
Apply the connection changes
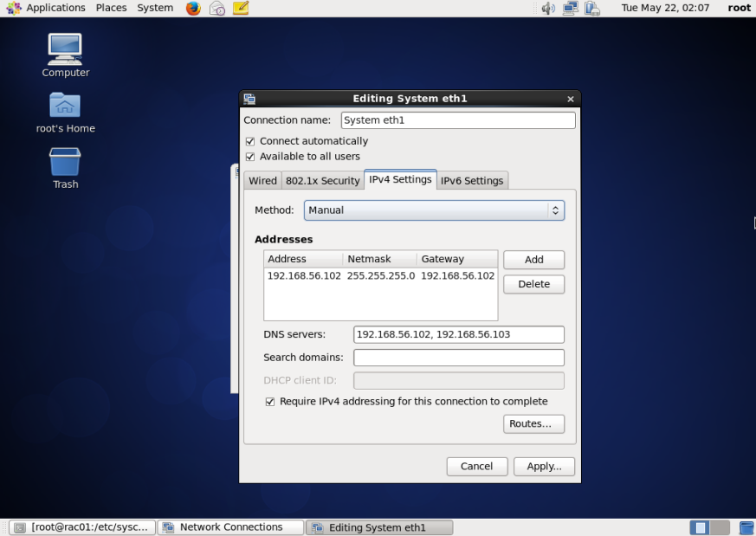544,466
